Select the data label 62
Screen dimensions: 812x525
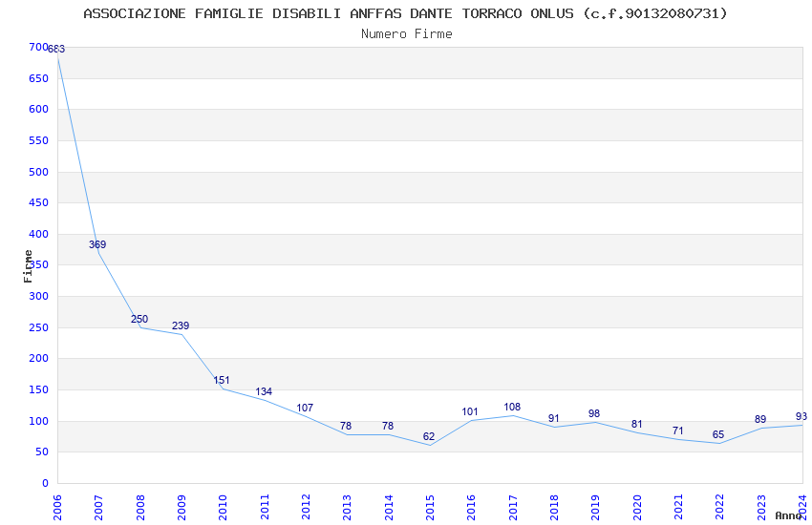pos(429,436)
